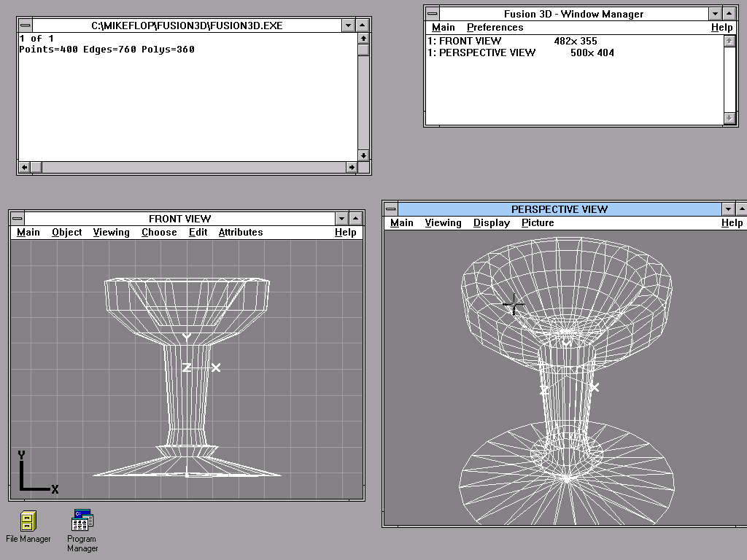
Task: Open the Attributes menu in Front View
Action: click(240, 233)
